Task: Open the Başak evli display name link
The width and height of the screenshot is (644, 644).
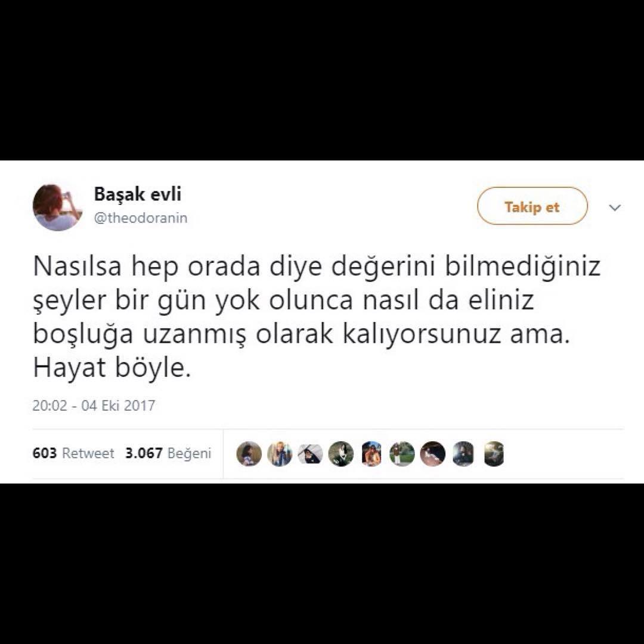Action: coord(138,194)
